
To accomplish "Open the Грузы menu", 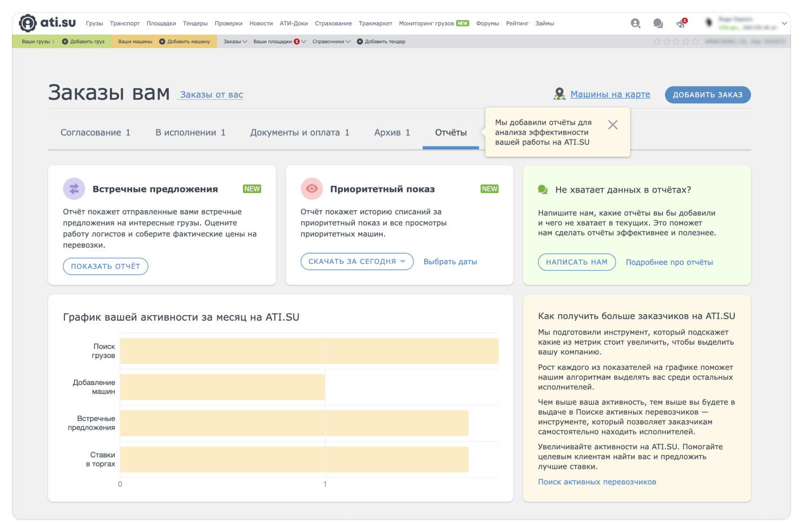I will click(94, 23).
